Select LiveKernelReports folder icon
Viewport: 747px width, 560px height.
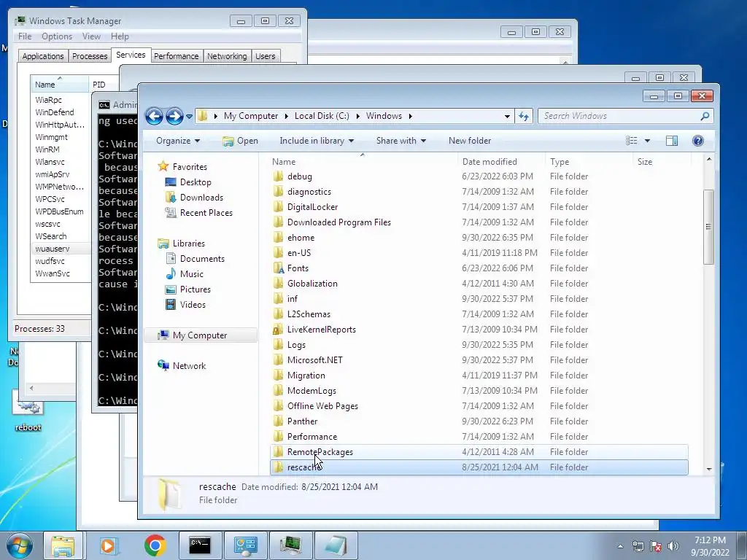click(278, 330)
